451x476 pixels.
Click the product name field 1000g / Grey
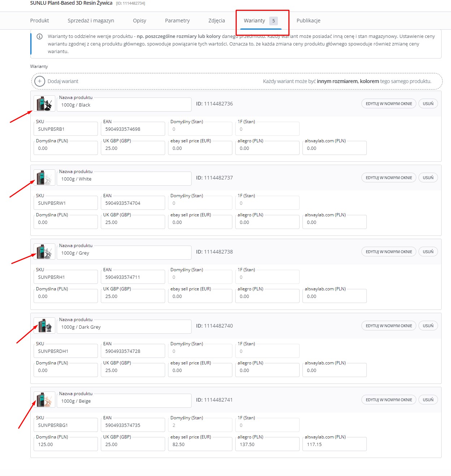pos(124,253)
